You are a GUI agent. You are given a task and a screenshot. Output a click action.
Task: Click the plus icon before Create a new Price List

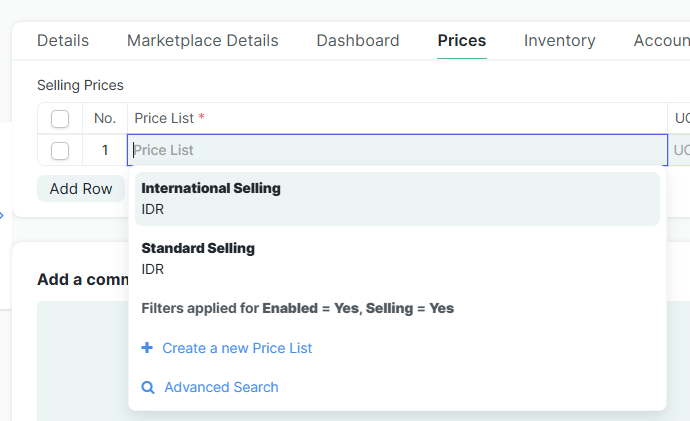point(147,348)
